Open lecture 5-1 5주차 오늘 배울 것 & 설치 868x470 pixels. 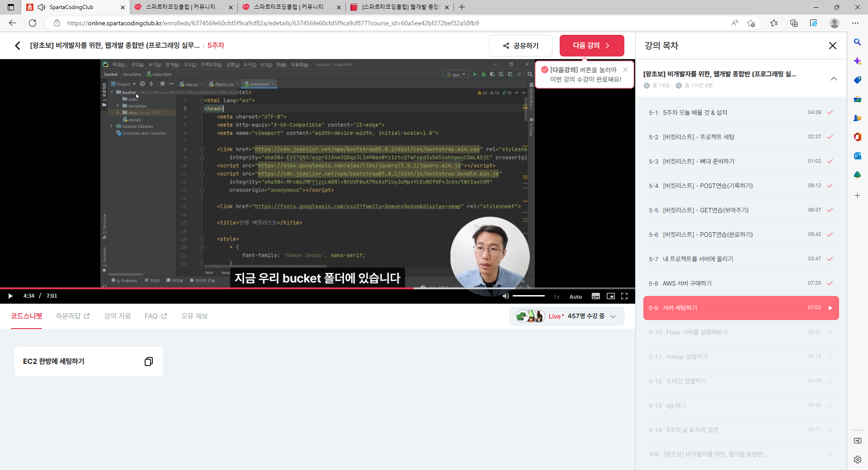tap(741, 113)
